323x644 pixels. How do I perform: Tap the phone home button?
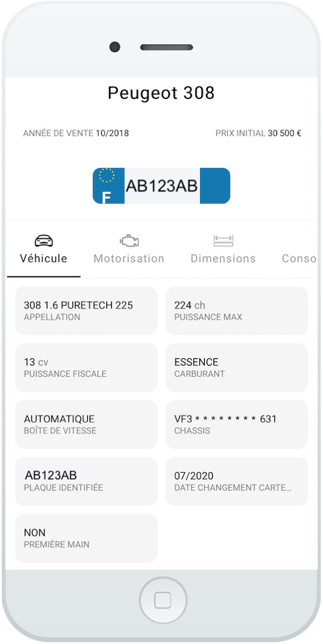click(x=163, y=600)
